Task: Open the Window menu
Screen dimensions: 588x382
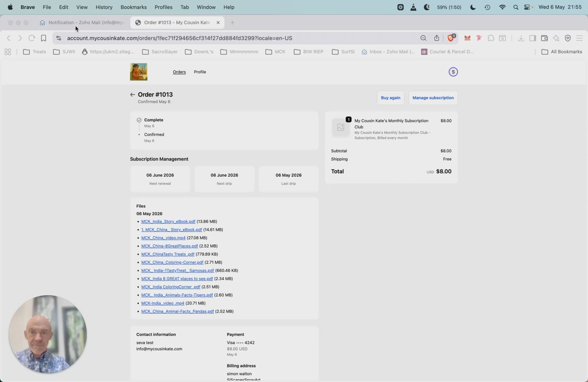Action: point(206,7)
